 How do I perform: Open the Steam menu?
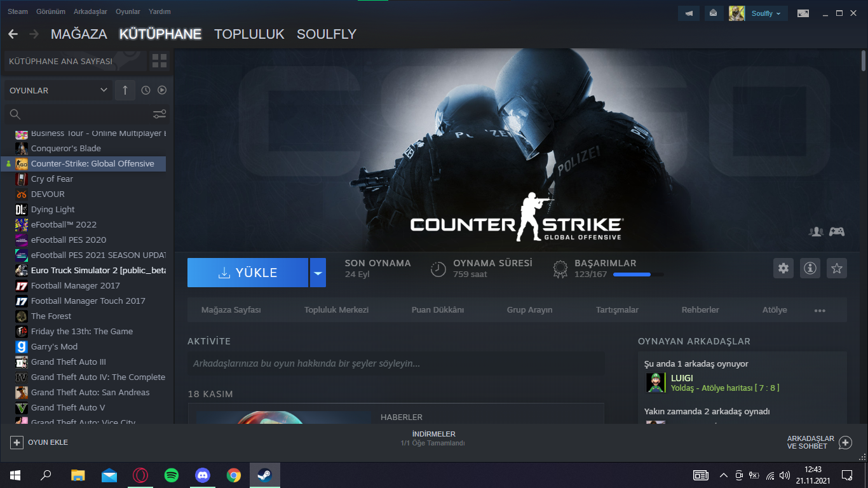point(18,11)
